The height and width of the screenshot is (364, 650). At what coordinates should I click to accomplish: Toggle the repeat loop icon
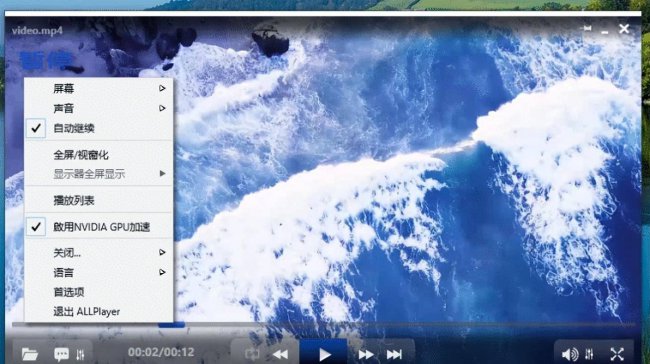[x=252, y=354]
